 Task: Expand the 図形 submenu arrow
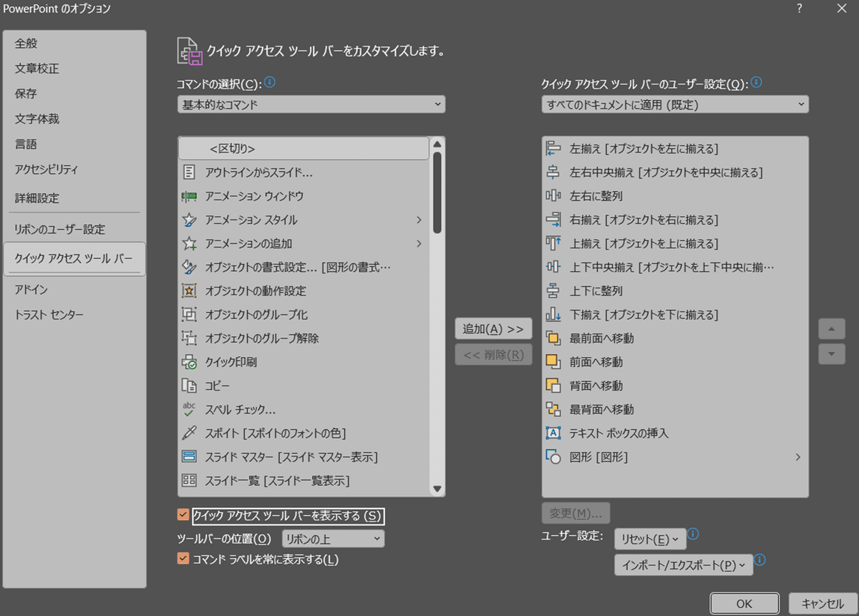(798, 456)
